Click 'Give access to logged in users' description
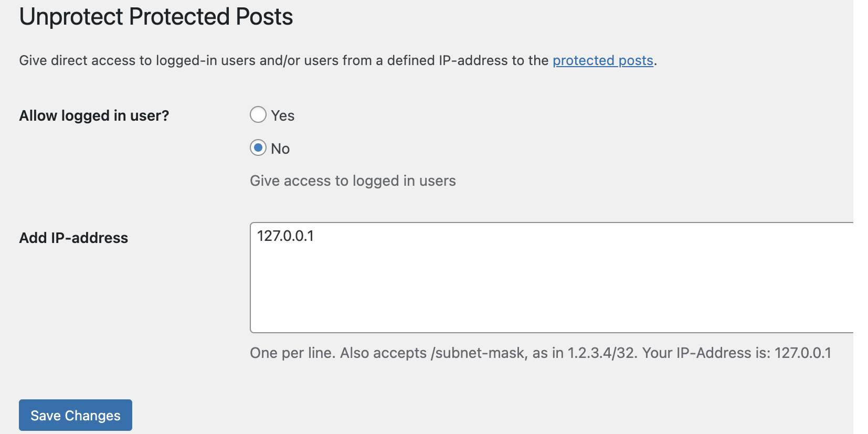Screen dimensions: 868x434 click(353, 181)
